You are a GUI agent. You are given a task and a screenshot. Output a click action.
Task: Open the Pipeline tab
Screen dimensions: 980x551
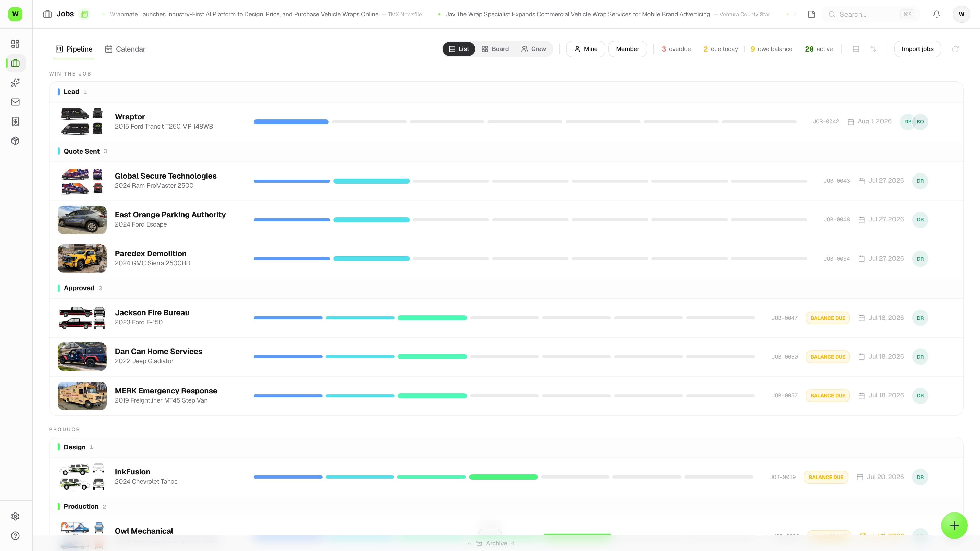tap(74, 49)
